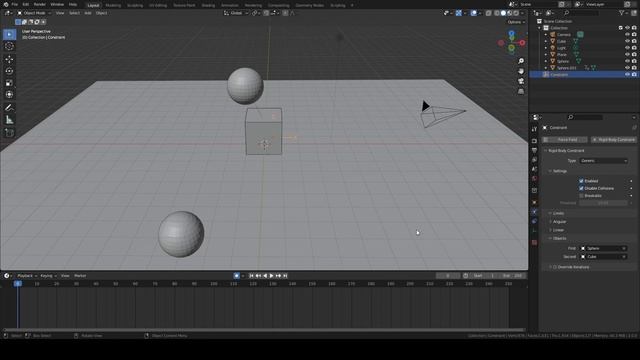Viewport: 640px width, 360px height.
Task: Open the Edit menu
Action: 26,4
